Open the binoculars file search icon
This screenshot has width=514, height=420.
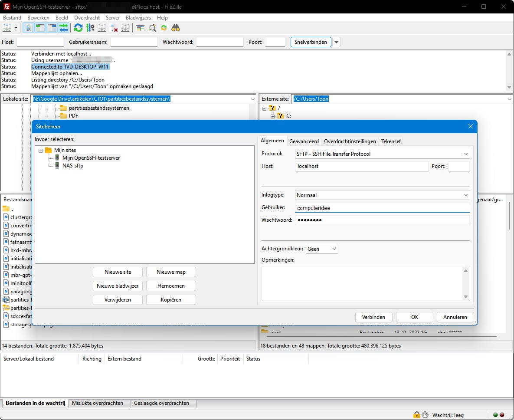[x=175, y=28]
